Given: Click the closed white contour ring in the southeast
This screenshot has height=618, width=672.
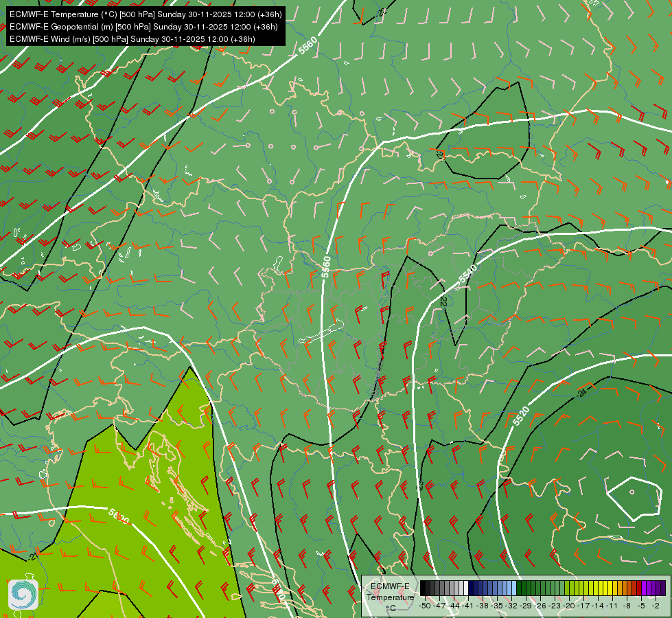Looking at the screenshot, I should pyautogui.click(x=634, y=498).
